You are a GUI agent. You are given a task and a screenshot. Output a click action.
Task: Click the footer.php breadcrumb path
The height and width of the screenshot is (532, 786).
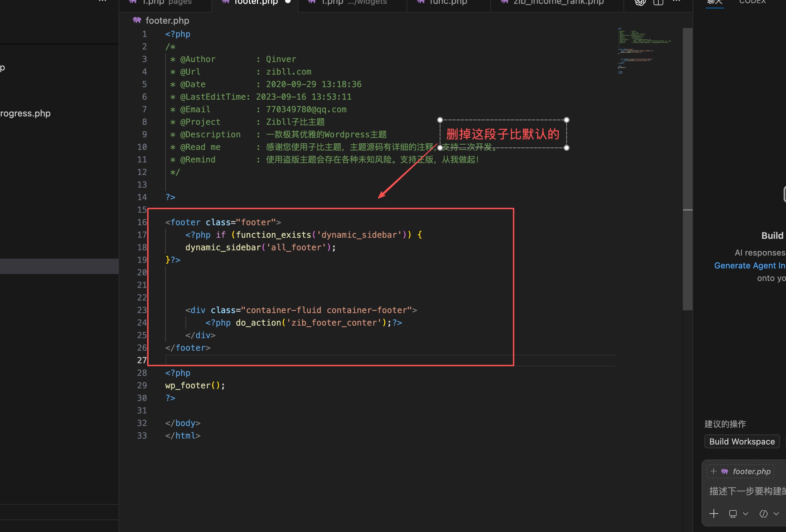tap(167, 21)
